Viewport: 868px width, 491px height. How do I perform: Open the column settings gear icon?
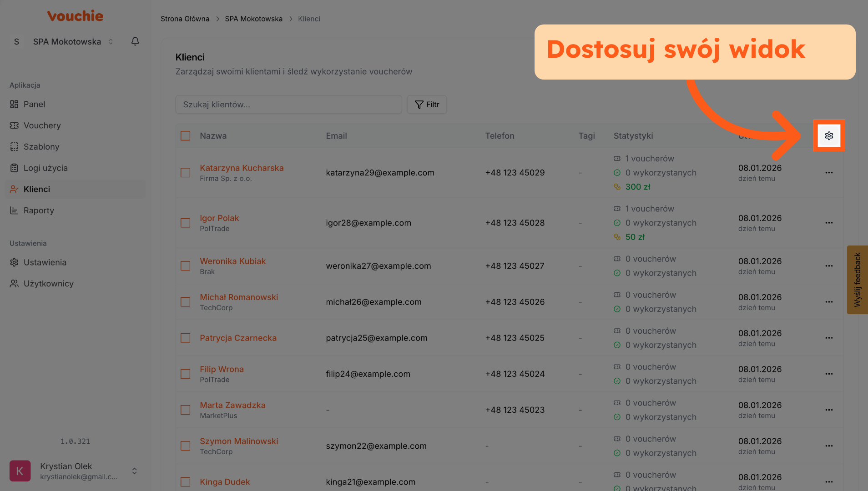pyautogui.click(x=828, y=136)
